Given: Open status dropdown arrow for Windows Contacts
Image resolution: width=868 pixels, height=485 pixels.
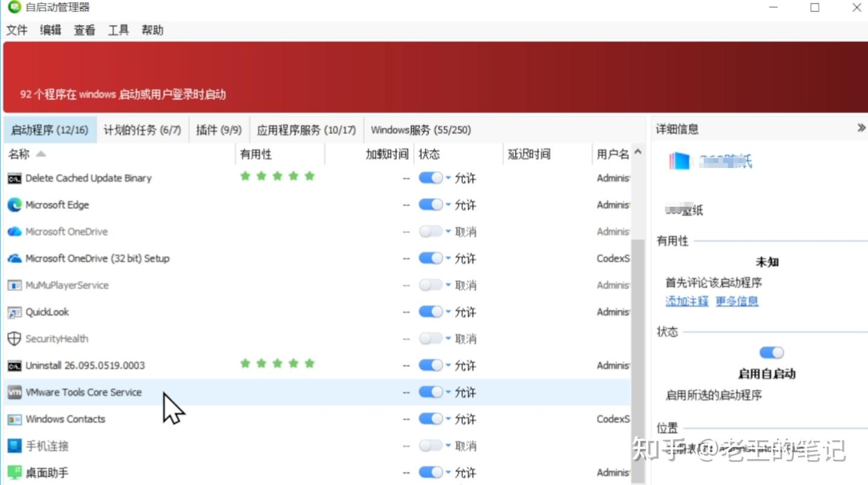Looking at the screenshot, I should (448, 419).
